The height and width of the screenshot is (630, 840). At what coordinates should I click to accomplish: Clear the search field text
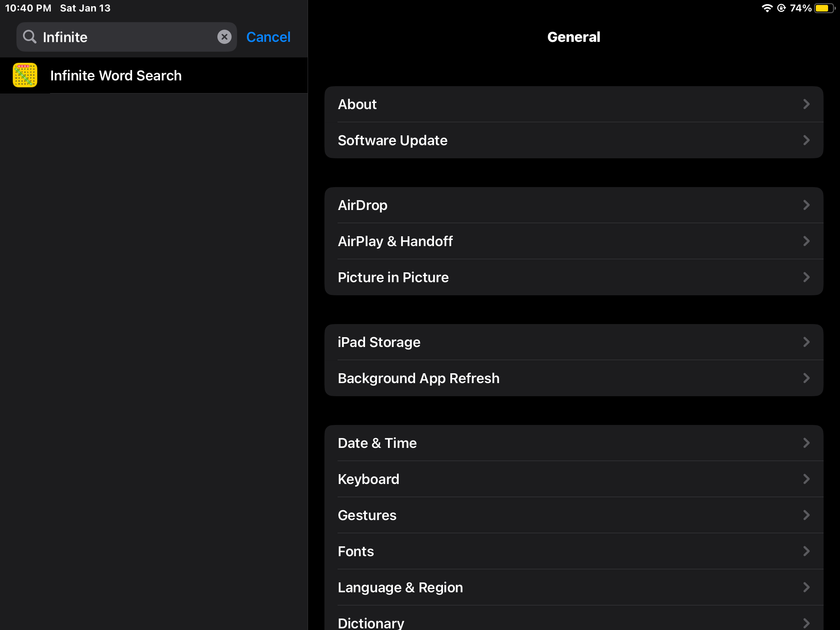click(x=224, y=37)
